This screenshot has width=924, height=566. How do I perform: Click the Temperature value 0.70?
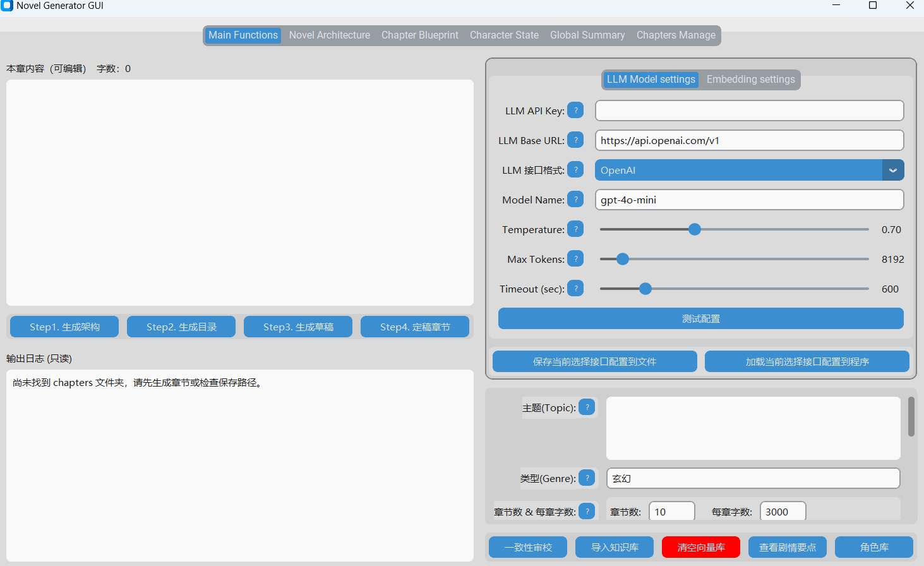(x=891, y=230)
